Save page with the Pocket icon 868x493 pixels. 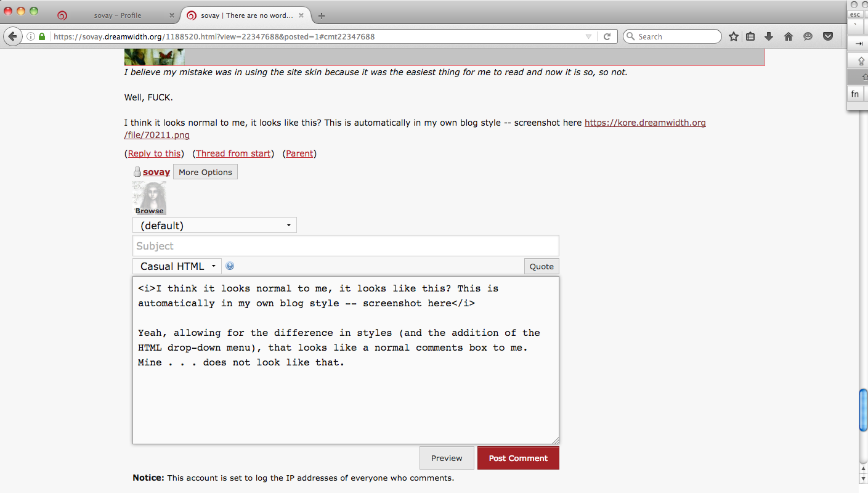pyautogui.click(x=828, y=37)
